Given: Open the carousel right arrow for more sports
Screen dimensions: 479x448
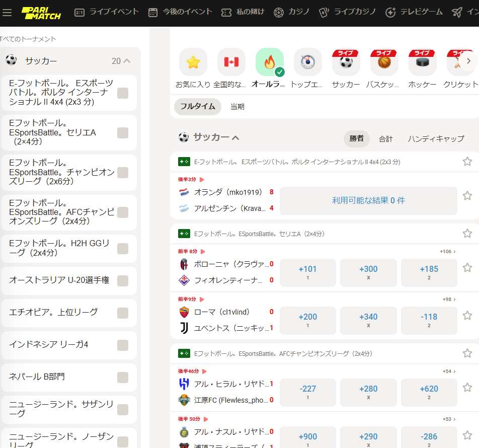Looking at the screenshot, I should pos(468,60).
